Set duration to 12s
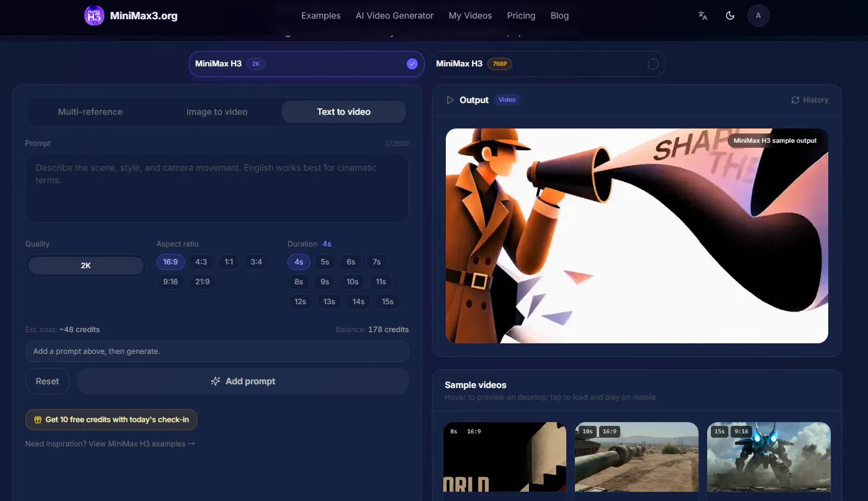This screenshot has width=868, height=501. click(301, 302)
